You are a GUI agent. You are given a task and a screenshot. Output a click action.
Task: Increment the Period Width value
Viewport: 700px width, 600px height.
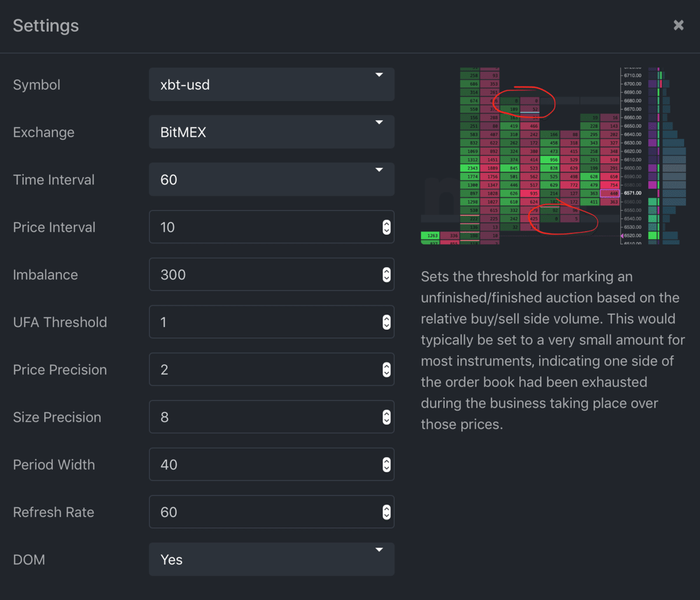click(x=386, y=461)
